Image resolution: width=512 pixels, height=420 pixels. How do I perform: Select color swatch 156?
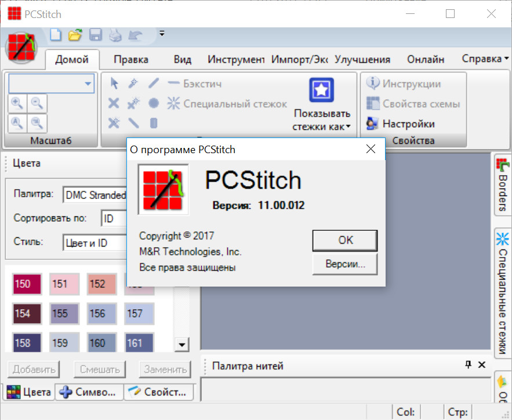point(102,313)
